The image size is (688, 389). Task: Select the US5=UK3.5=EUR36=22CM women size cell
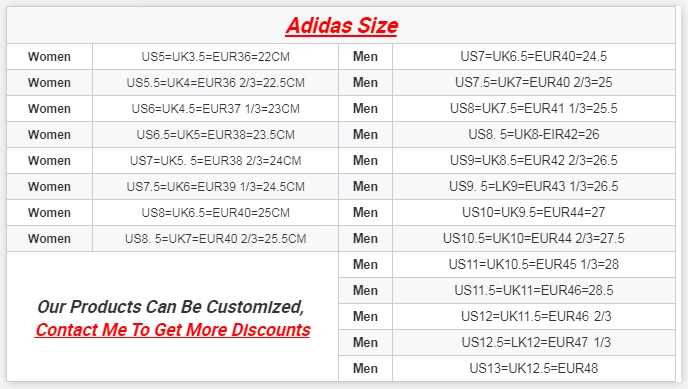215,57
